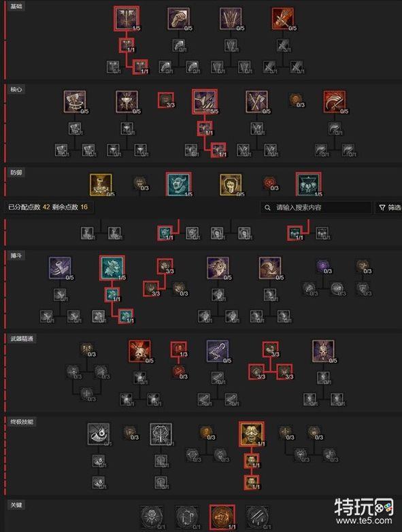Viewport: 402px width, 532px height.
Task: Select the purple whirling kick skill 0/5
Action: pos(60,268)
